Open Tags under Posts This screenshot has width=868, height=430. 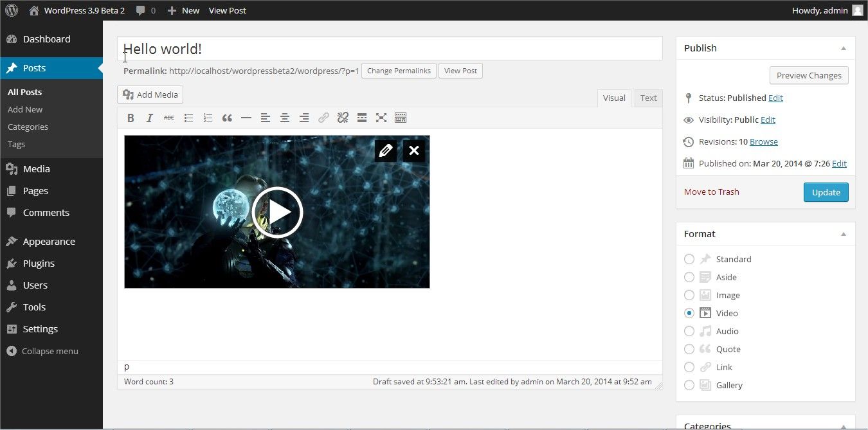pos(16,144)
